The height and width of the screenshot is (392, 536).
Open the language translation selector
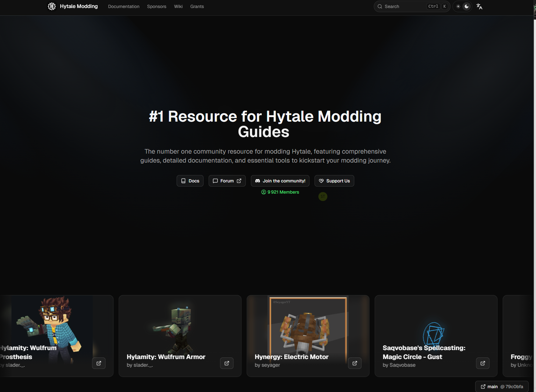click(x=479, y=6)
